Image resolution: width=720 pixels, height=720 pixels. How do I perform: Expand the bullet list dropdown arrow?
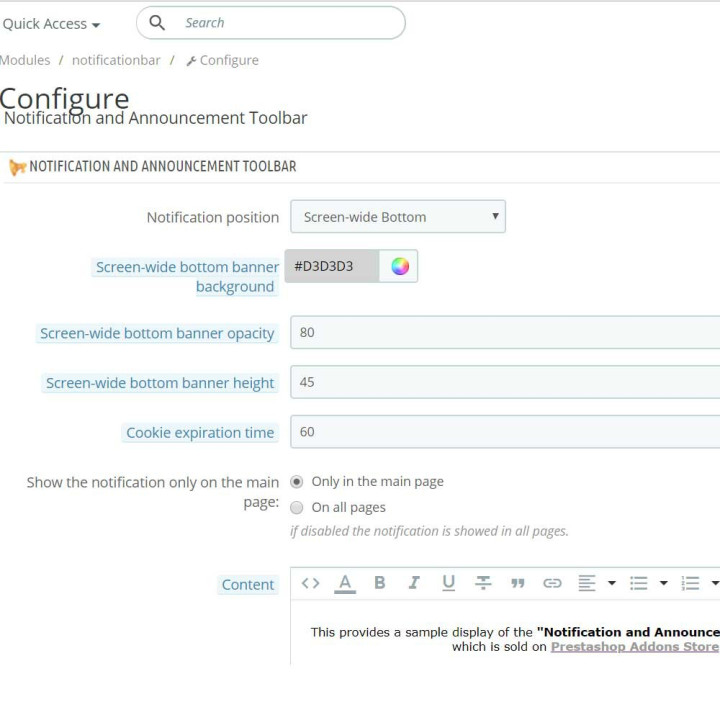(x=664, y=583)
